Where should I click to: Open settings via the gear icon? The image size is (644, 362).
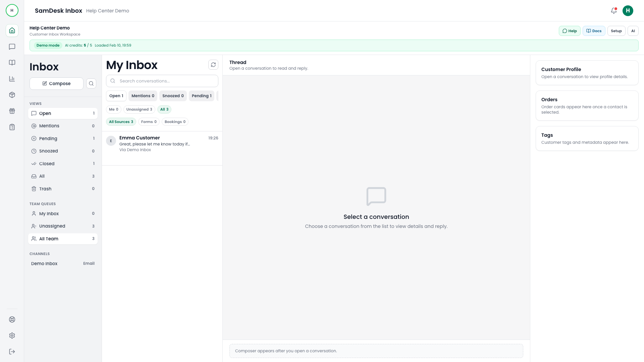point(12,336)
